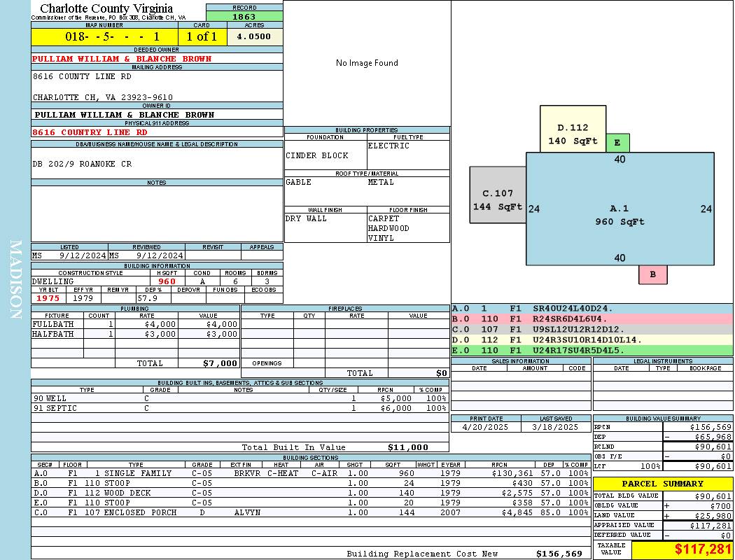Click the Charlotte County Virginia title

tap(106, 8)
